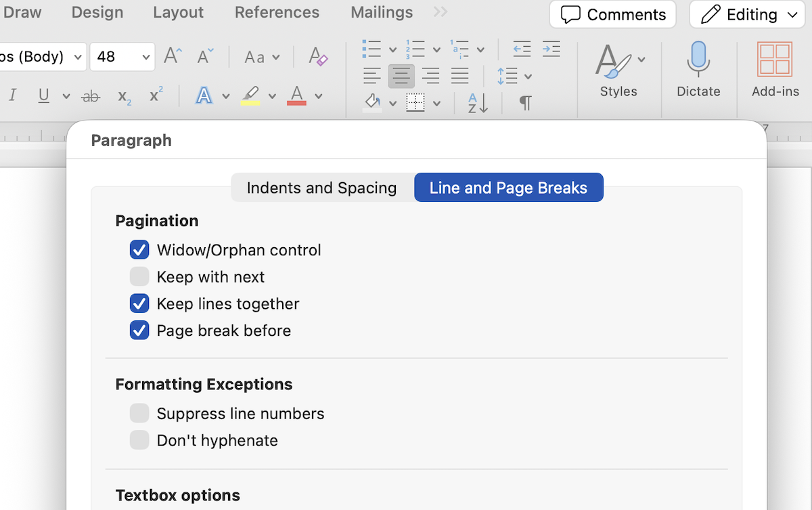Open the Editing mode menu
Screen dimensions: 812x510
746,14
